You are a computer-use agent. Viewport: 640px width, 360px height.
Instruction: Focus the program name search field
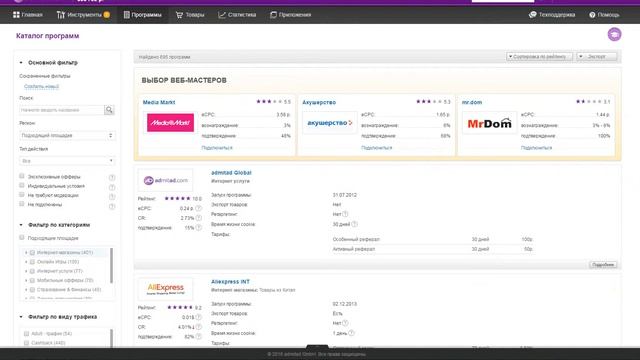(x=62, y=110)
